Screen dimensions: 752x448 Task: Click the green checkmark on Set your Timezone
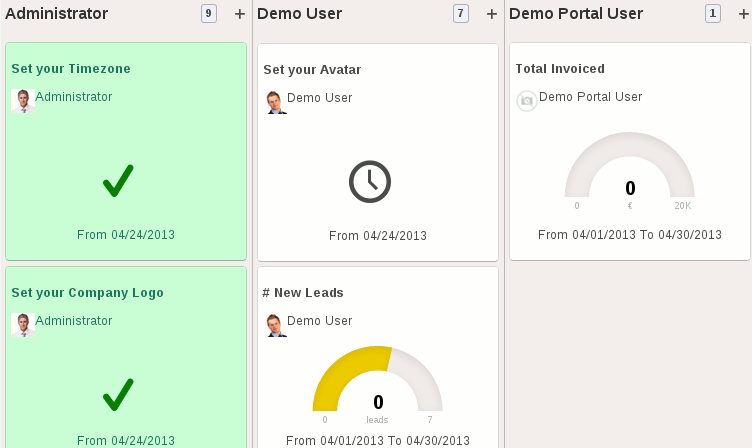tap(118, 180)
